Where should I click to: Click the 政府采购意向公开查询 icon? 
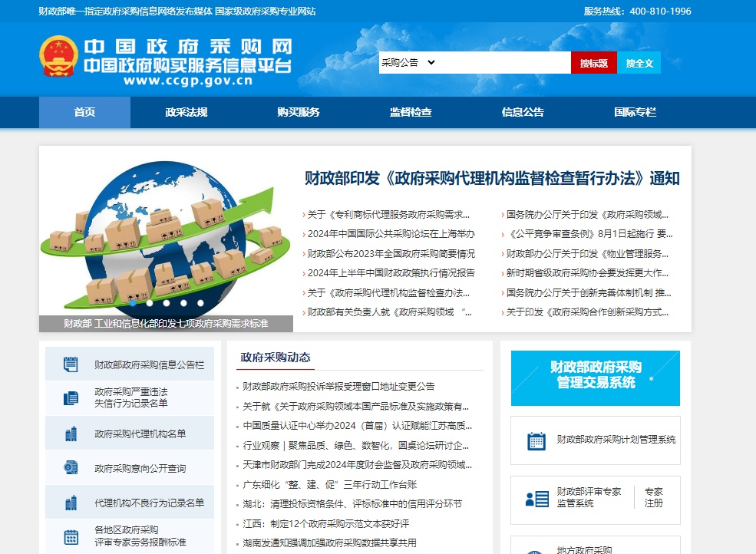71,467
